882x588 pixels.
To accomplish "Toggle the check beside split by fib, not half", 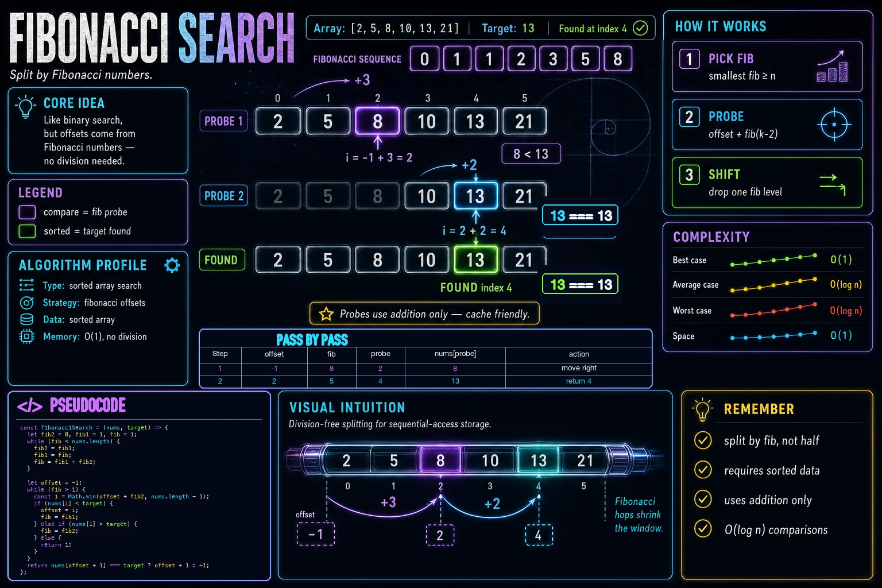I will coord(703,440).
